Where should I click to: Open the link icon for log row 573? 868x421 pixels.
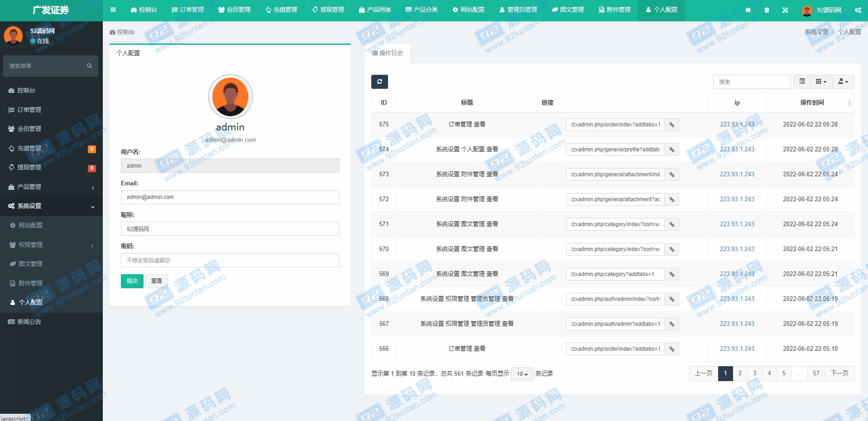pos(672,174)
